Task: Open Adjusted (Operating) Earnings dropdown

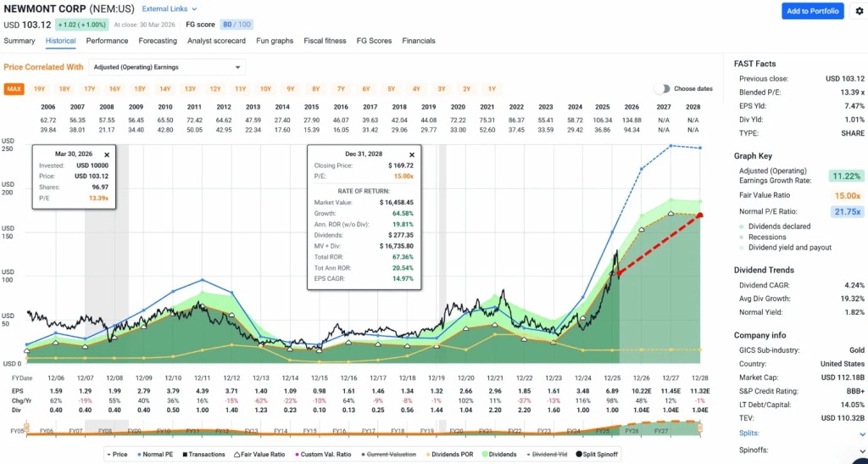Action: click(x=167, y=67)
